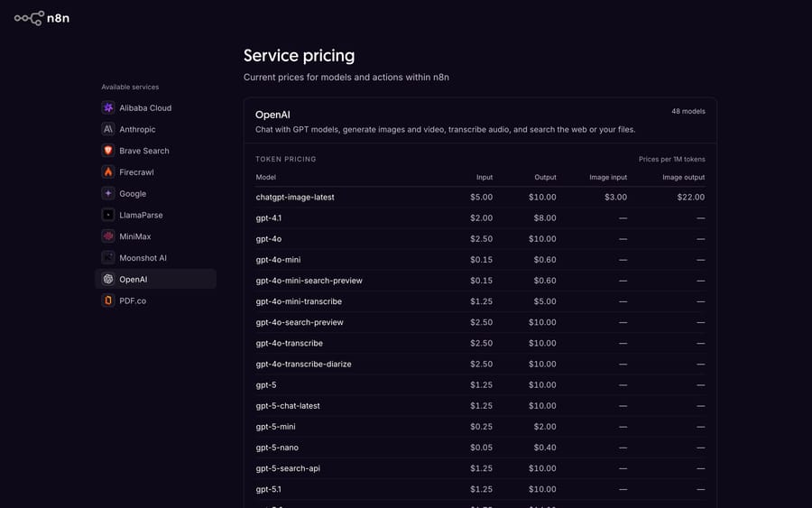View Moonshot AI pricing label
Viewport: 812px width, 508px height.
[143, 258]
